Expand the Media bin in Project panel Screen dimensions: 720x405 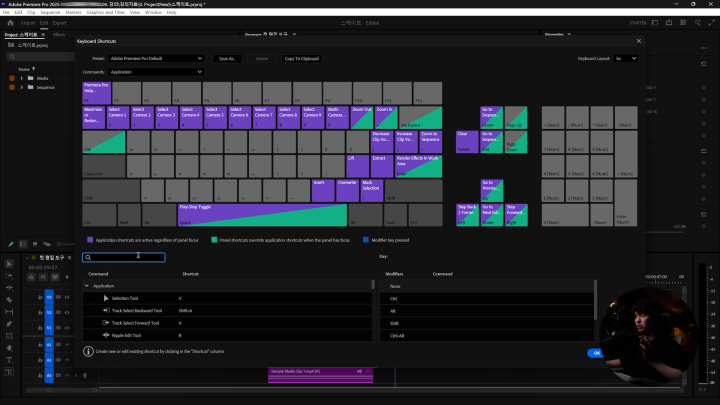click(x=22, y=77)
